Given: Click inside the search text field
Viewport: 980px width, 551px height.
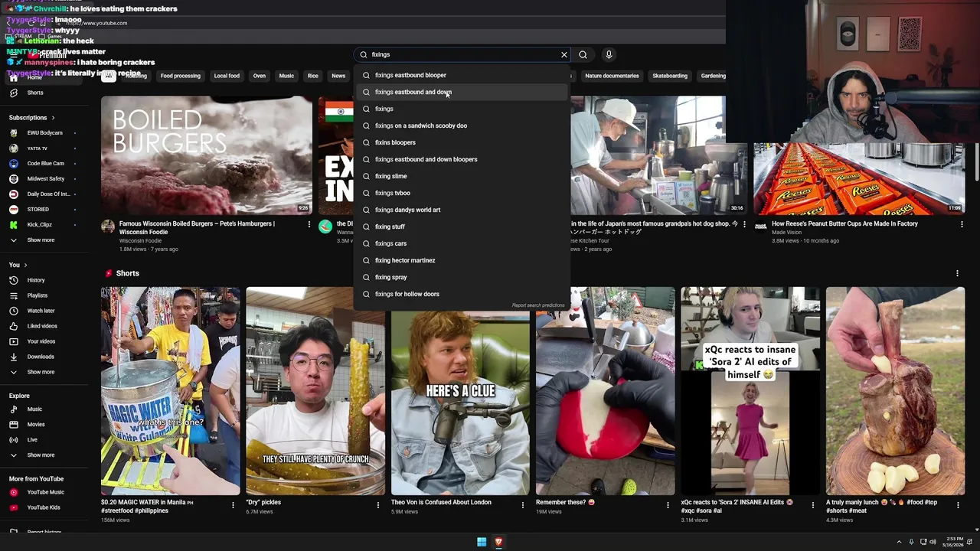Looking at the screenshot, I should (463, 55).
